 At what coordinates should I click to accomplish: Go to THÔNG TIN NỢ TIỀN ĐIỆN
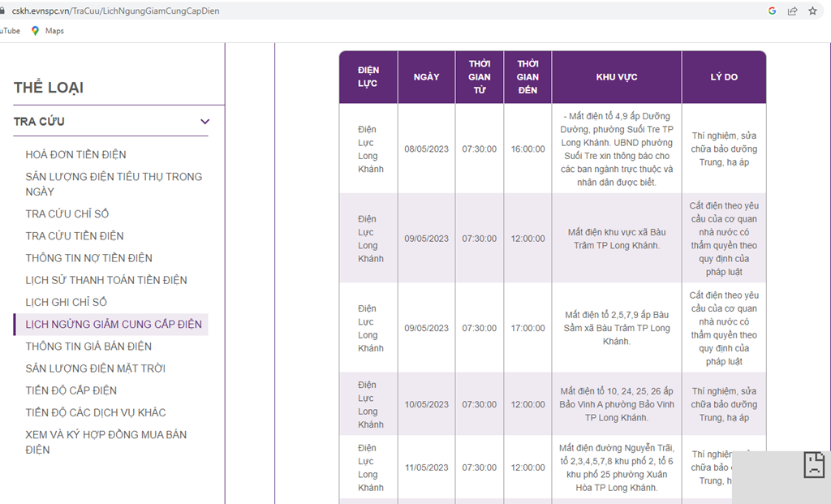[x=88, y=258]
